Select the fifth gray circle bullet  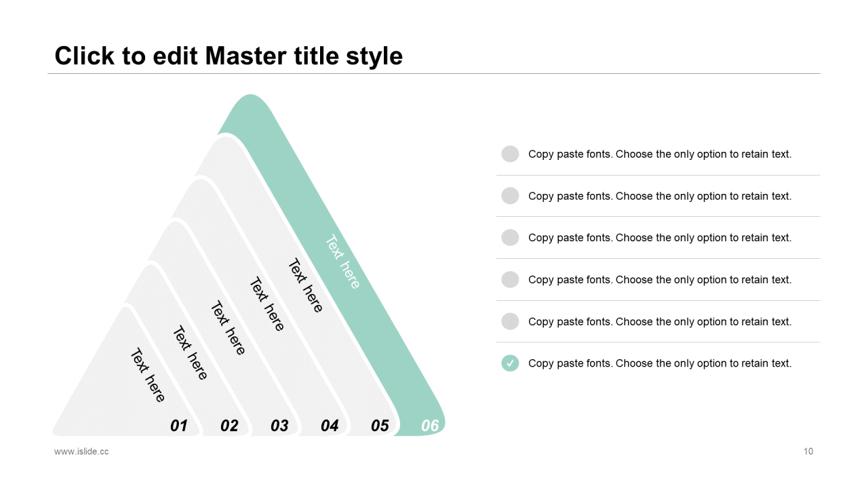pos(510,321)
